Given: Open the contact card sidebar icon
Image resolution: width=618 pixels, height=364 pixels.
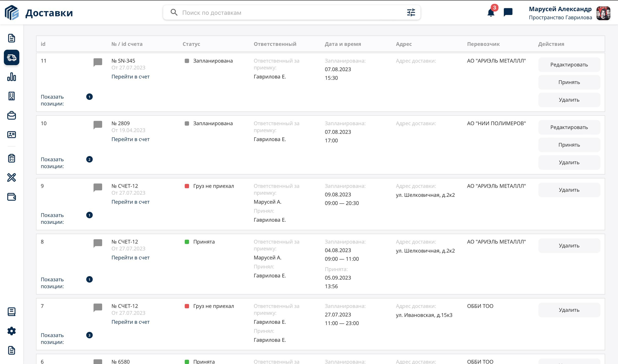Looking at the screenshot, I should [12, 135].
